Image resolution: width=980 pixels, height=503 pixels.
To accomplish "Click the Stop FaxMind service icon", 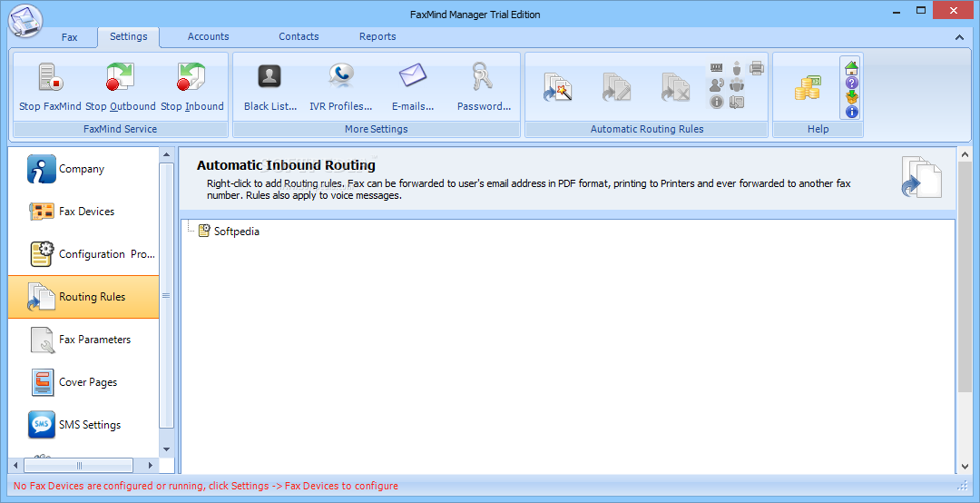I will tap(50, 77).
